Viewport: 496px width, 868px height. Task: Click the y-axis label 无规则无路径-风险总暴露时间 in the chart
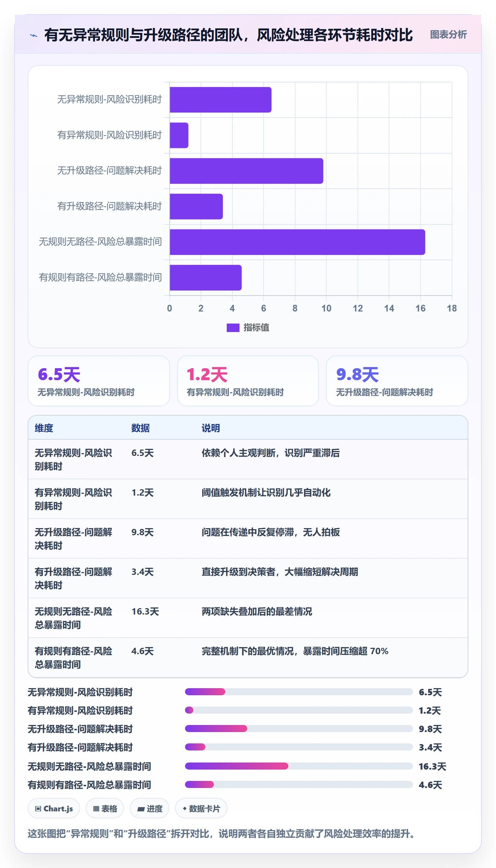point(100,242)
